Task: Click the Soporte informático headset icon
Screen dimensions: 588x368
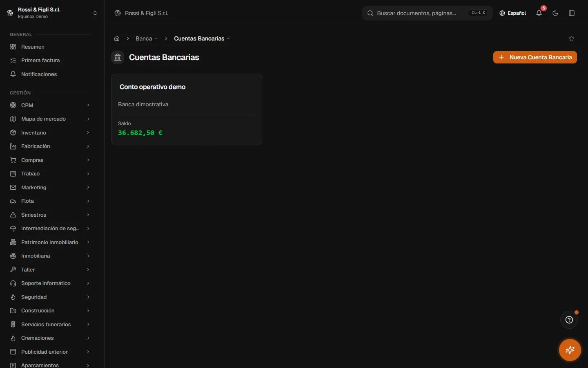Action: click(x=13, y=283)
